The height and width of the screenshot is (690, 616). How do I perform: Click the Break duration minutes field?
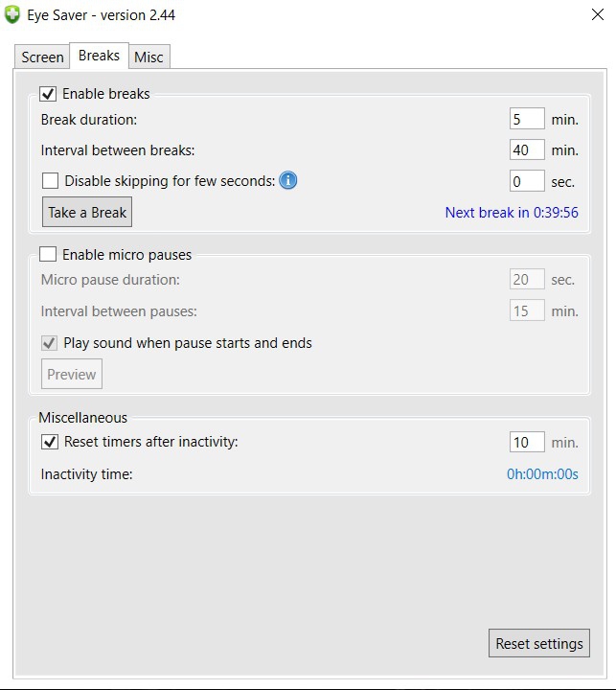pyautogui.click(x=527, y=120)
